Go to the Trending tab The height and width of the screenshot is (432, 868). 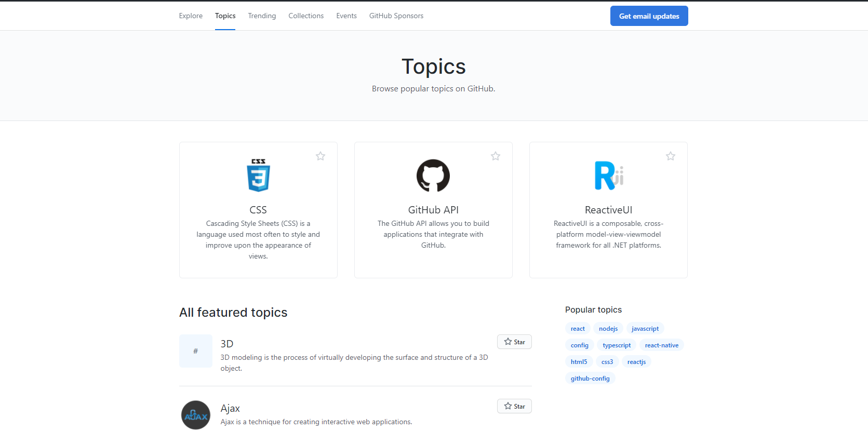click(x=262, y=16)
